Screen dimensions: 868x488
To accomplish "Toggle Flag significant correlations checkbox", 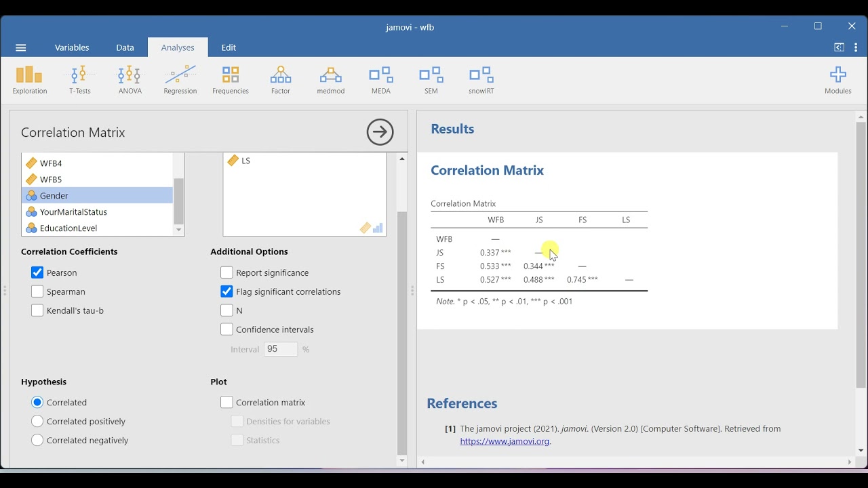I will (x=226, y=291).
